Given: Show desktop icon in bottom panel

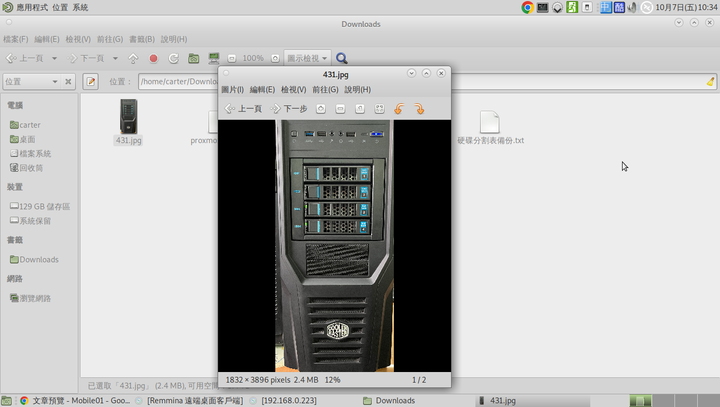Looking at the screenshot, I should point(6,401).
